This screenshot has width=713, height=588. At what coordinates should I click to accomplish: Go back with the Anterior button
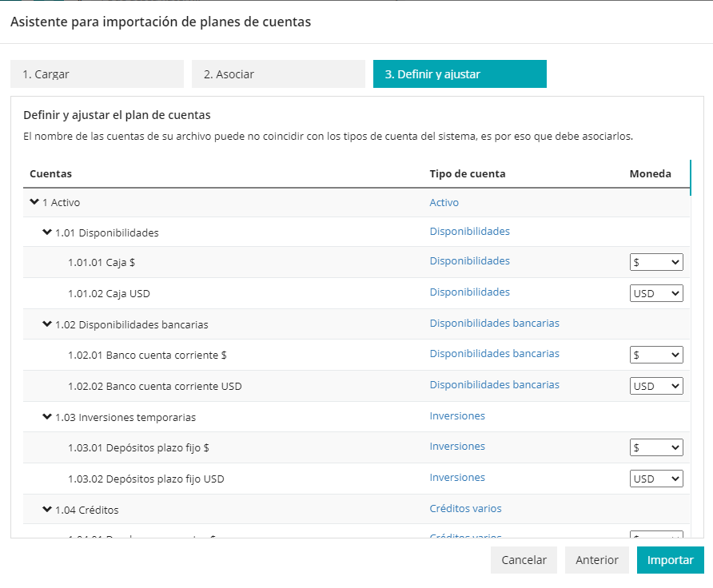(x=596, y=560)
